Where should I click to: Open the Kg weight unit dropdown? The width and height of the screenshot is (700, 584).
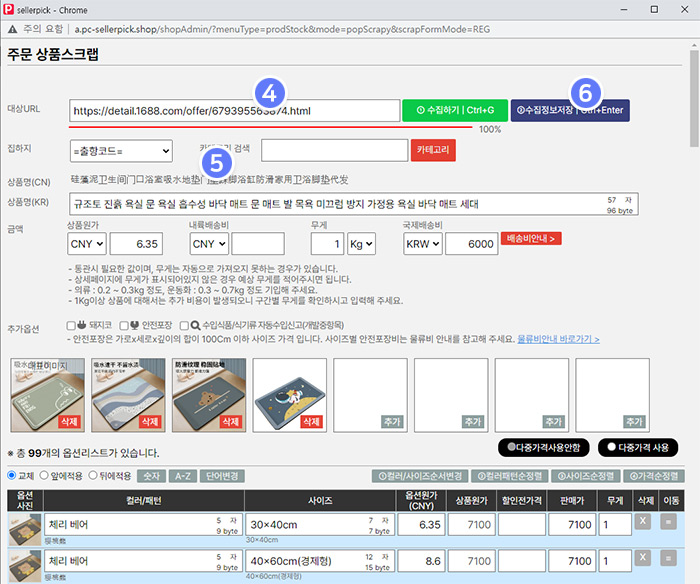coord(361,244)
